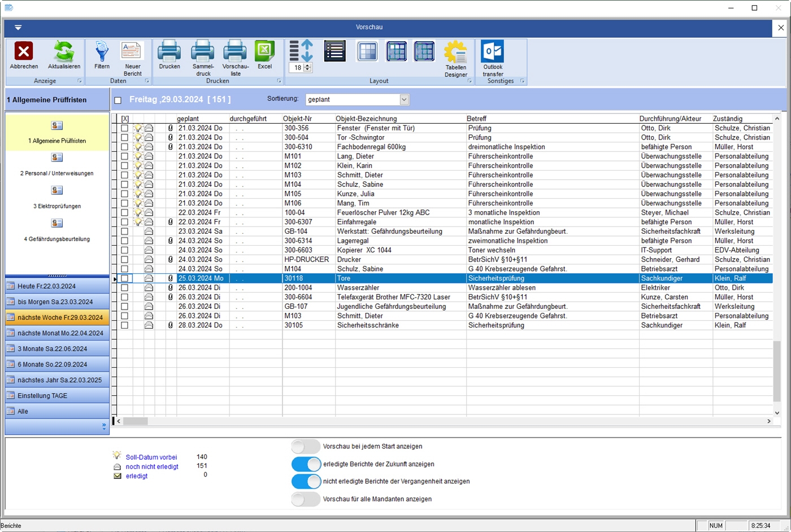Start the Outlook transfer

coord(492,52)
